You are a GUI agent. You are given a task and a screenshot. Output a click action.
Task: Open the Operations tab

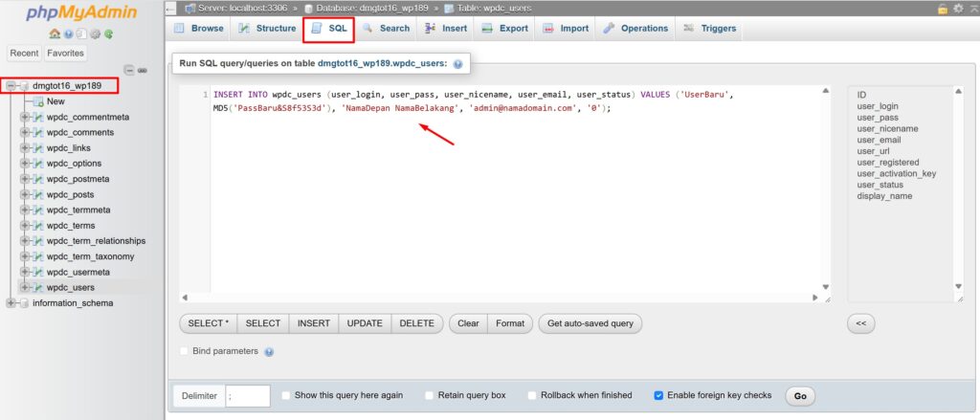635,29
